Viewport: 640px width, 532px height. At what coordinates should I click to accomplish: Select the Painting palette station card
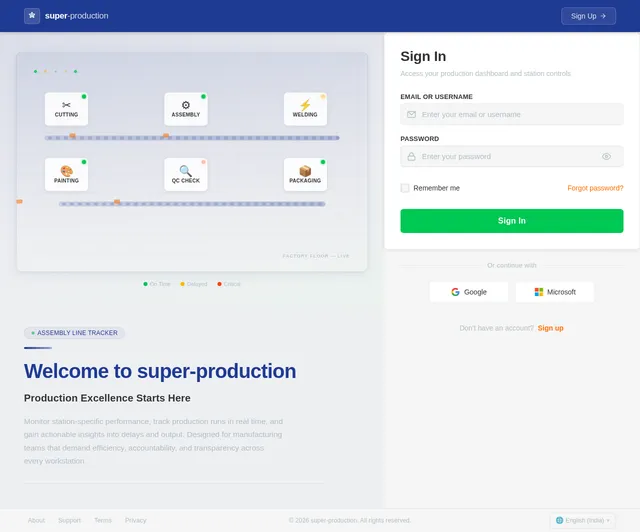point(66,175)
